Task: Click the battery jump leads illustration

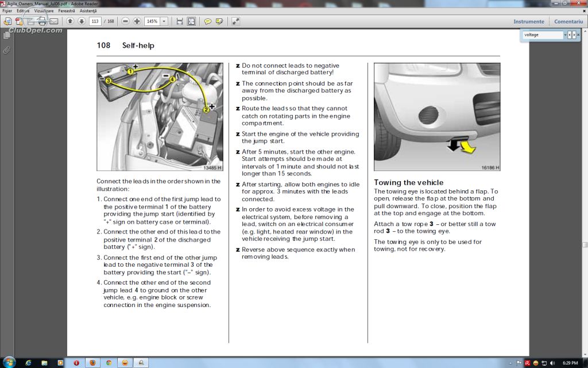Action: click(x=160, y=117)
